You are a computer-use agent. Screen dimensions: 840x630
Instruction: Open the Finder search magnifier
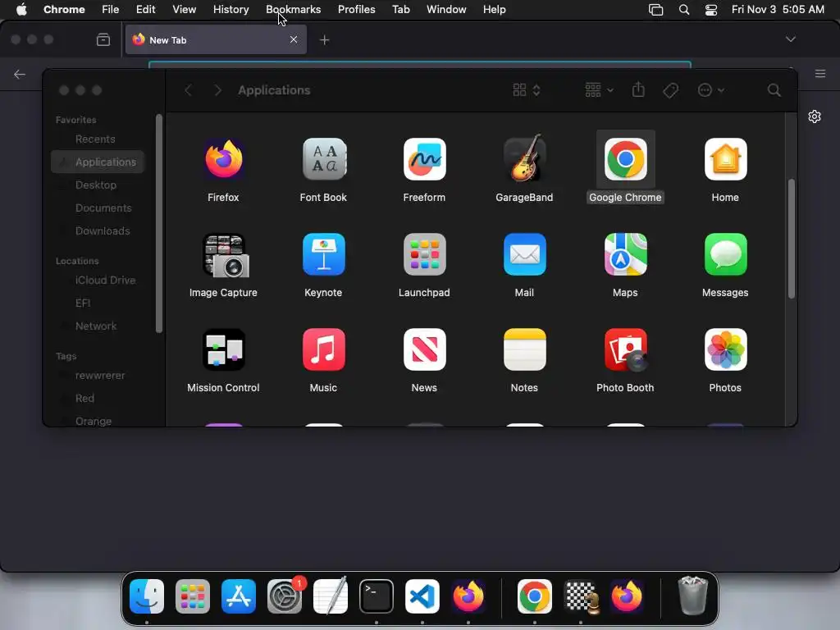click(x=774, y=90)
